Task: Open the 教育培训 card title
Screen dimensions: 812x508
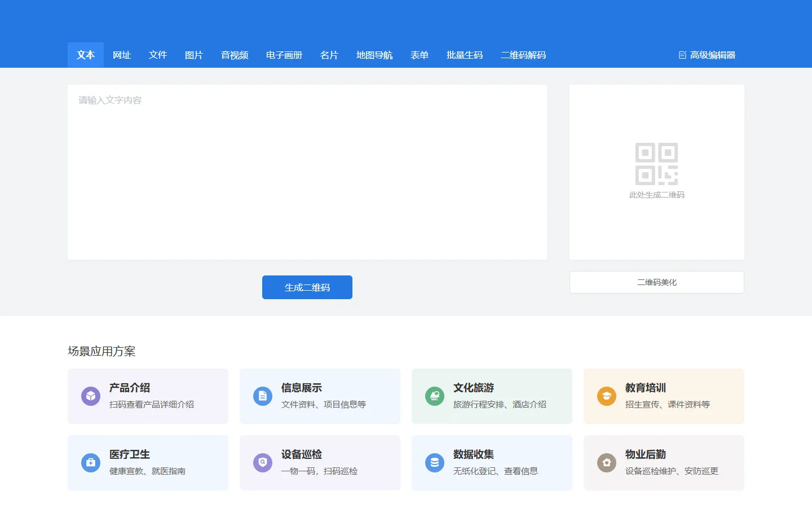Action: click(646, 388)
